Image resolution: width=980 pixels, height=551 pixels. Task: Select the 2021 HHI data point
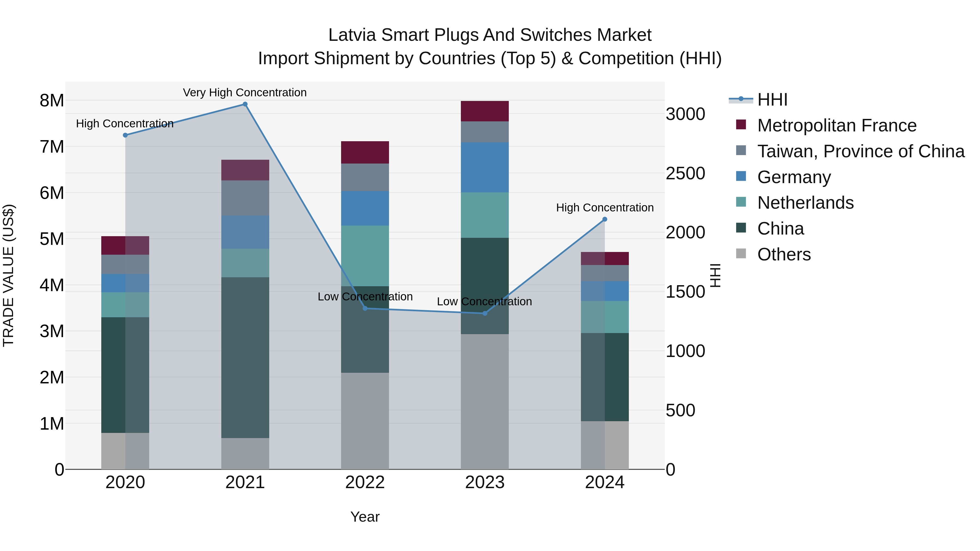point(245,104)
